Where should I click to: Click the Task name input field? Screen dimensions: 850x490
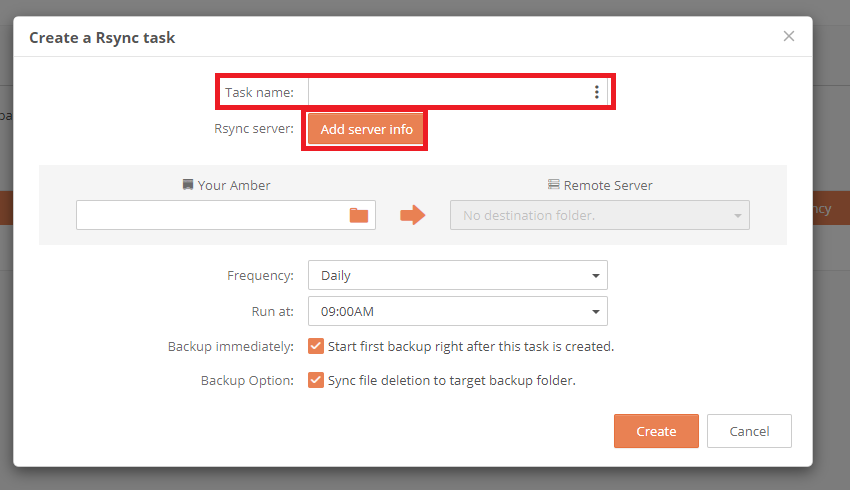(x=458, y=92)
